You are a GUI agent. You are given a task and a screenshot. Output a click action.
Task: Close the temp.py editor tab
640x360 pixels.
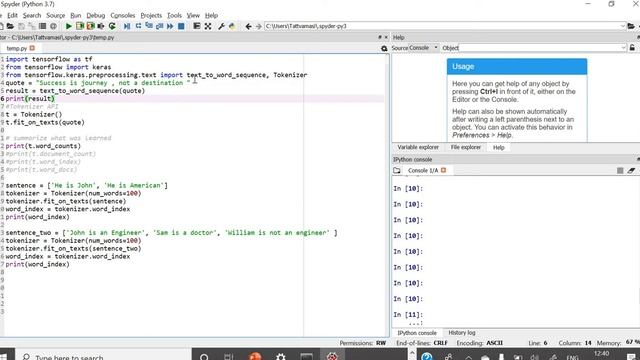click(x=32, y=48)
